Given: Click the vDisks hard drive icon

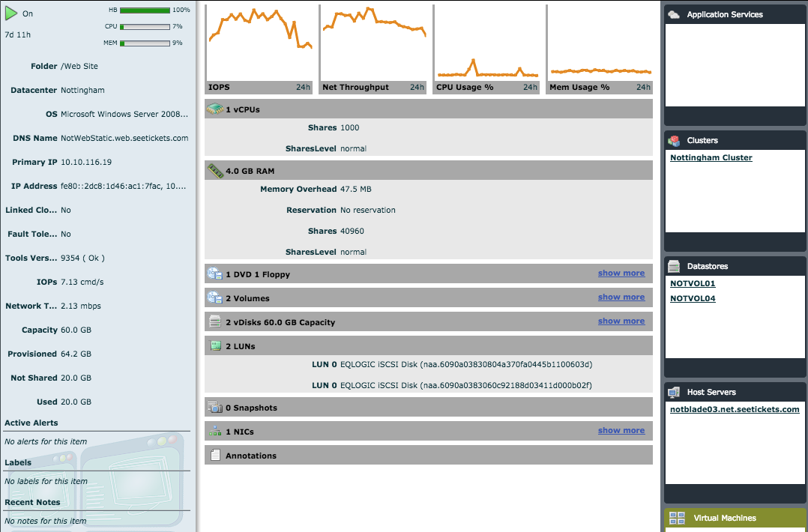Looking at the screenshot, I should [215, 321].
